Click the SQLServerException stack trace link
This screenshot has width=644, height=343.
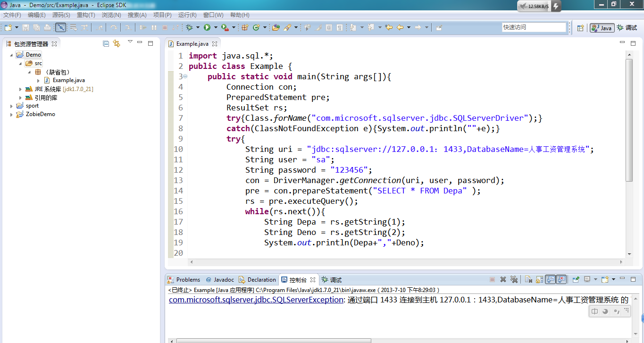[256, 300]
